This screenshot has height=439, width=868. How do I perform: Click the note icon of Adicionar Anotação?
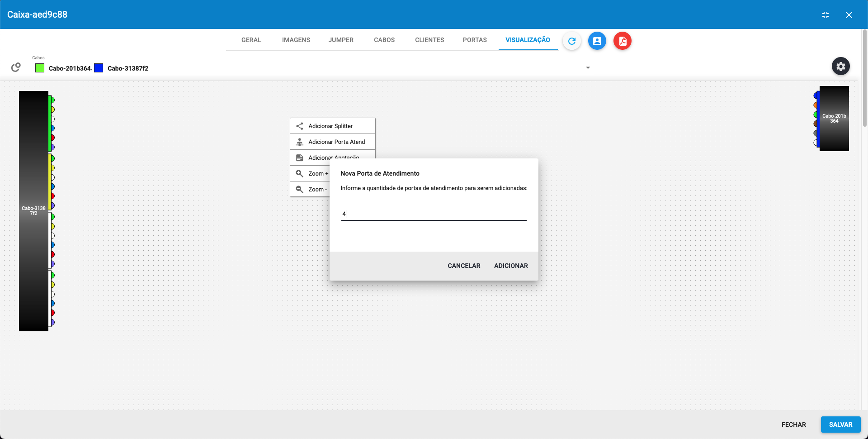(299, 158)
